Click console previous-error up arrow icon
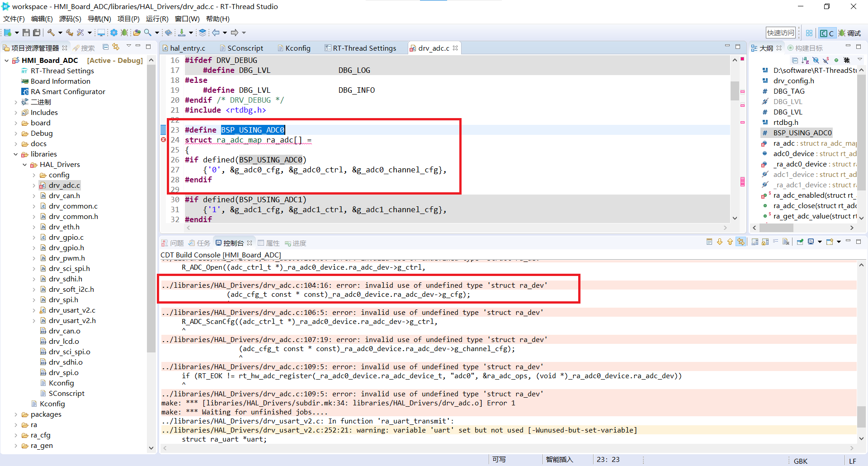868x466 pixels. pyautogui.click(x=730, y=242)
